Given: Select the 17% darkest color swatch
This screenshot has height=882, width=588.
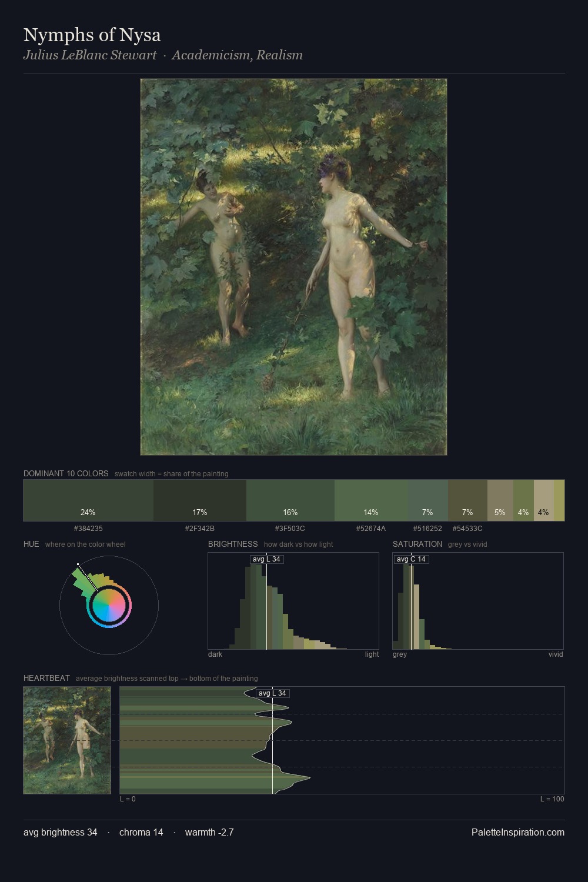Looking at the screenshot, I should [x=200, y=500].
